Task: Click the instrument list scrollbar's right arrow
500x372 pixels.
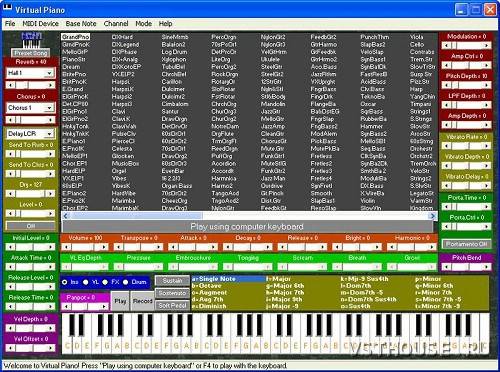Action: [433, 216]
